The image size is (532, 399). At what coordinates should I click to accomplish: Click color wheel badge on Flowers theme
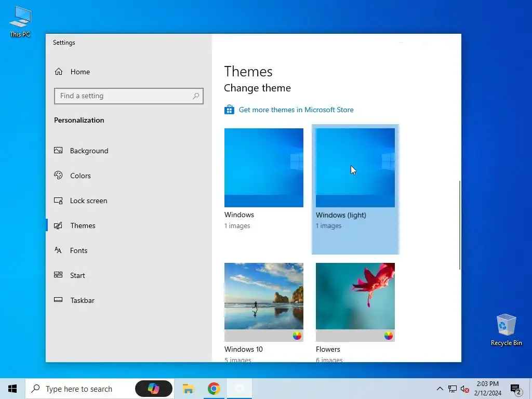[389, 336]
